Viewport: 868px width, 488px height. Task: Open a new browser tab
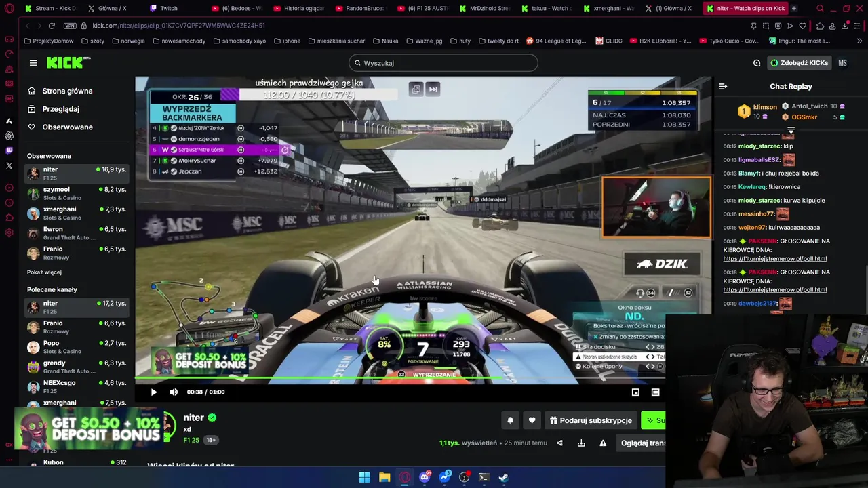[x=793, y=8]
